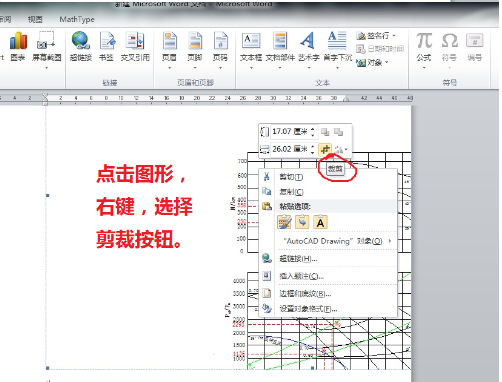The image size is (502, 382).
Task: Insert an 对象 object from ribbon
Action: (x=369, y=63)
